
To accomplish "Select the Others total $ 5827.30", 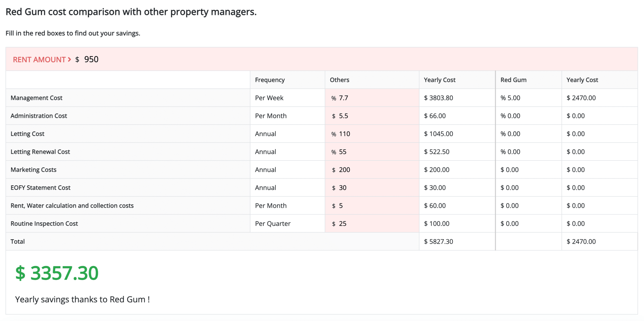I will point(438,242).
